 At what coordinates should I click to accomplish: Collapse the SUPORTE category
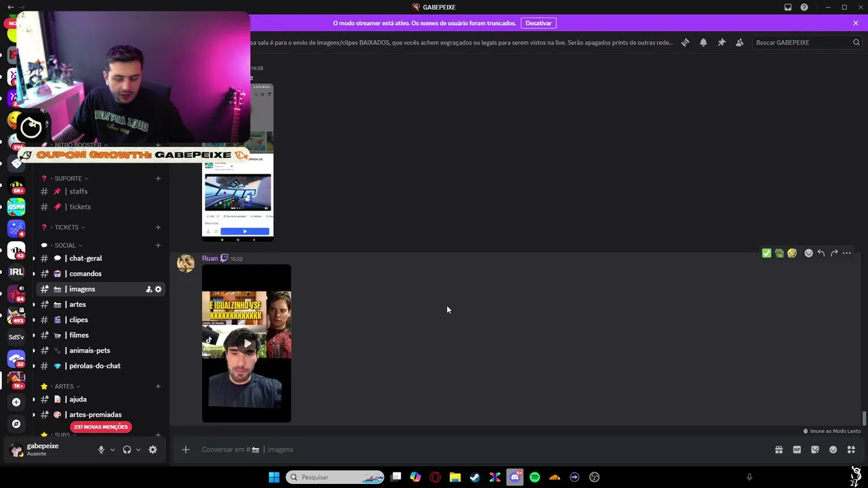(68, 178)
